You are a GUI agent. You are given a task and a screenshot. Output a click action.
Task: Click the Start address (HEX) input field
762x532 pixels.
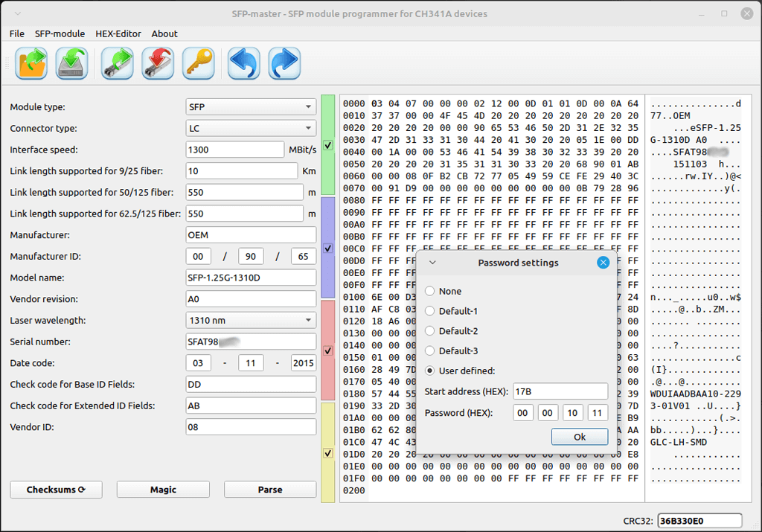560,391
